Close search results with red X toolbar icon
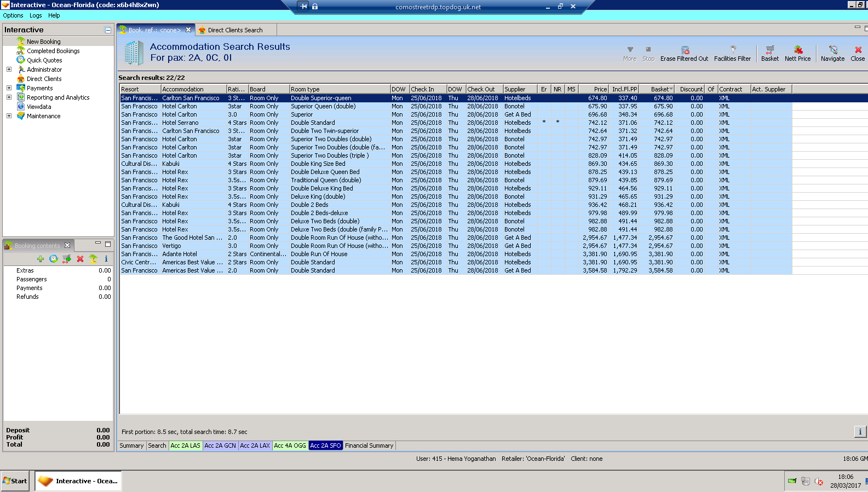 pos(858,53)
